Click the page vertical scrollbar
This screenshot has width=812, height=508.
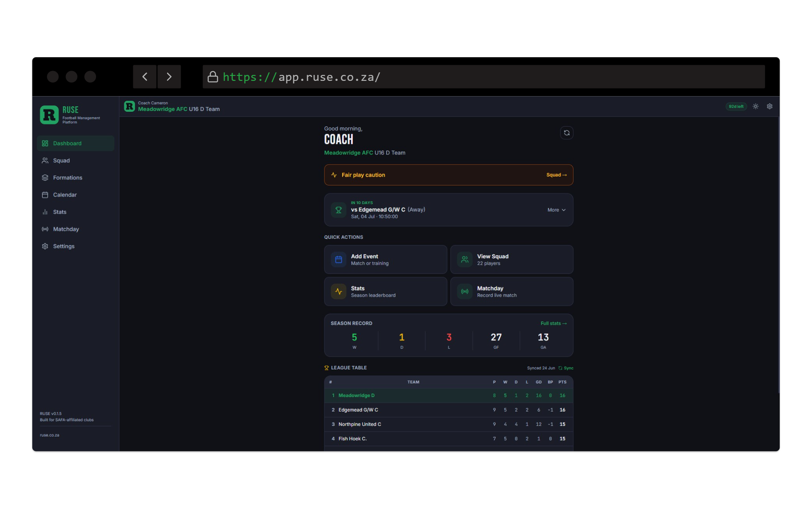pyautogui.click(x=778, y=255)
